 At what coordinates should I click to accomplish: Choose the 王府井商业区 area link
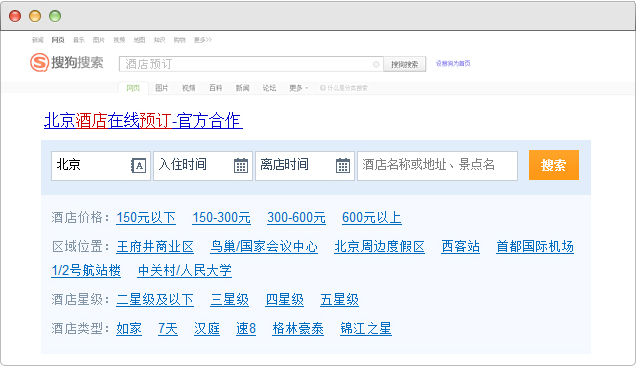155,247
